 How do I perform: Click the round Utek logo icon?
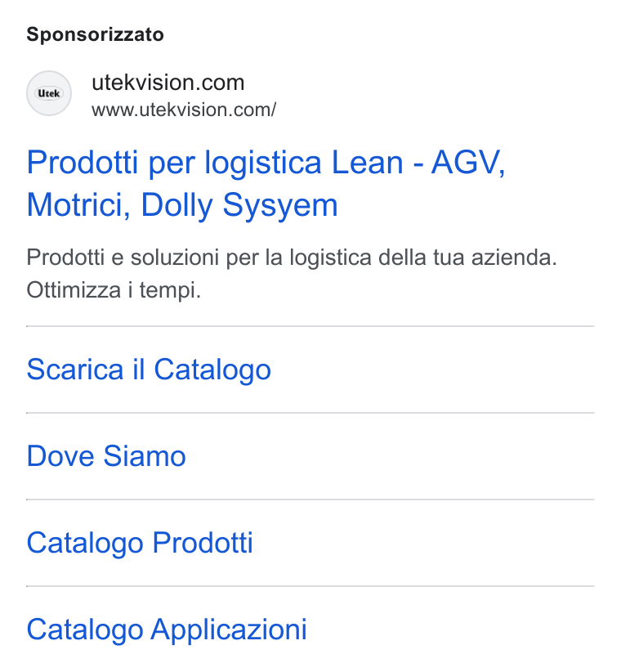[x=49, y=93]
